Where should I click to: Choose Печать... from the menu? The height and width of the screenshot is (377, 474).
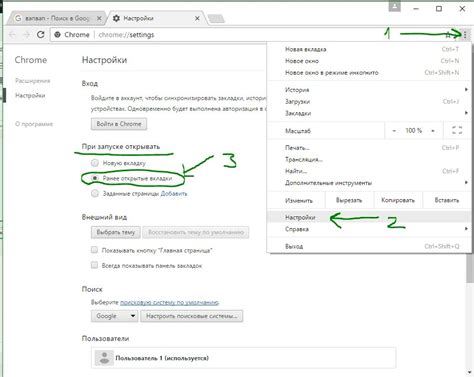click(369, 148)
